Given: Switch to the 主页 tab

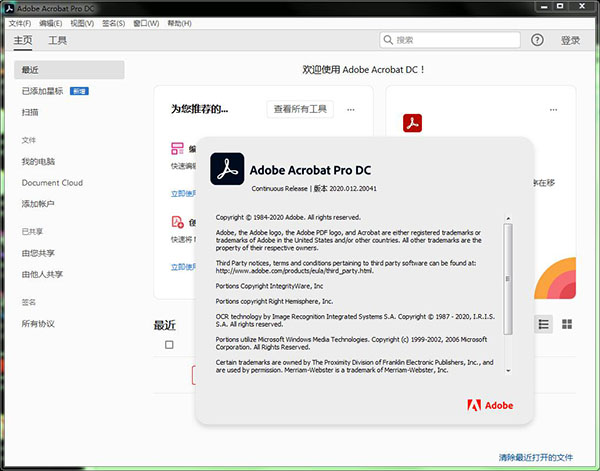Looking at the screenshot, I should pos(23,40).
